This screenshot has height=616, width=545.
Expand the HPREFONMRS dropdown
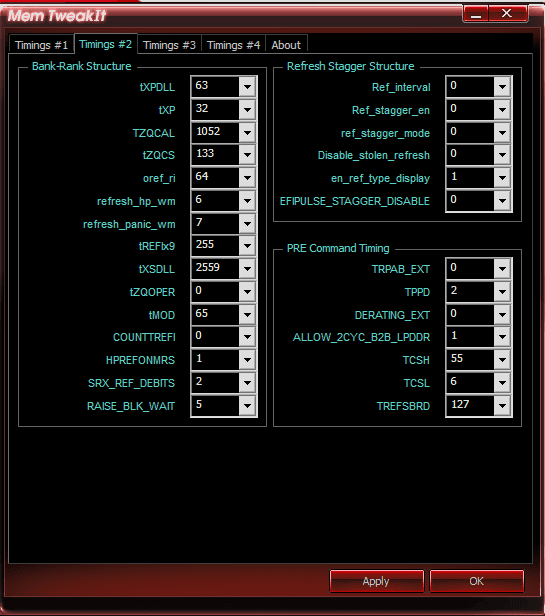coord(247,359)
